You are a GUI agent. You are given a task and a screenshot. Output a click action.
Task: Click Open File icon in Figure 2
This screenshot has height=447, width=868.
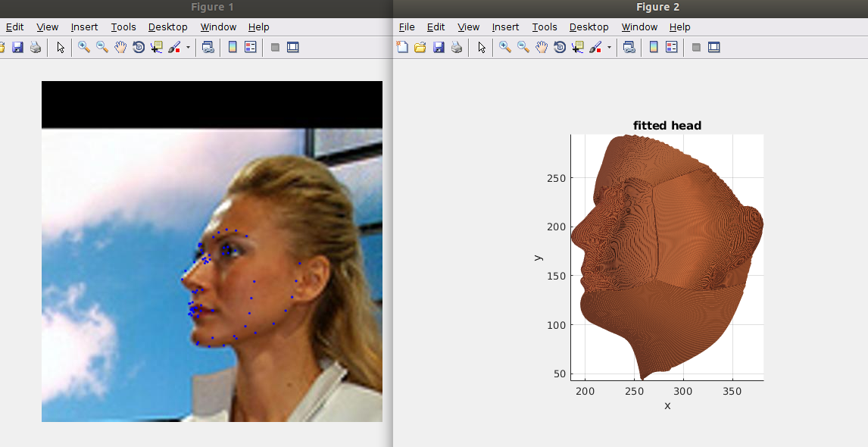click(420, 47)
